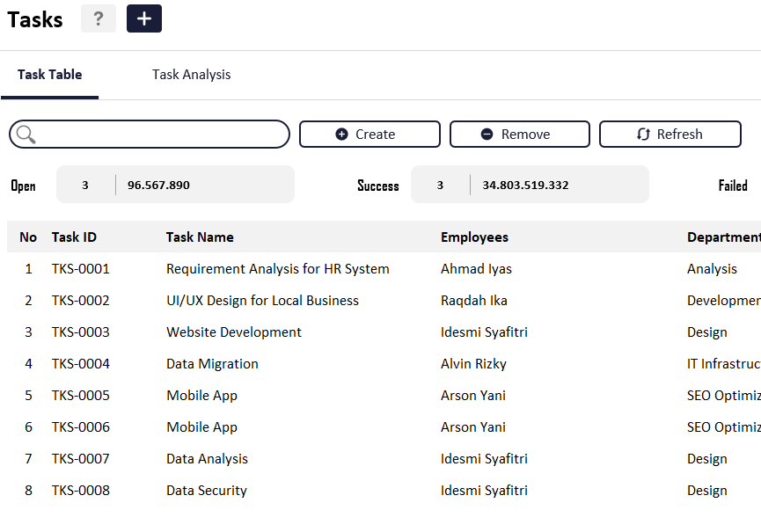The width and height of the screenshot is (761, 532).
Task: Select the Website Development task
Action: [x=233, y=332]
